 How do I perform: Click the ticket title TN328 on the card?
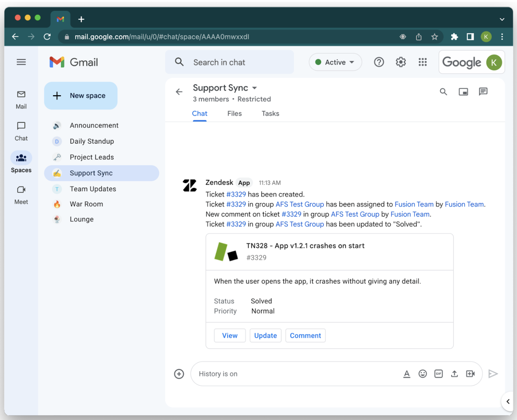pos(305,246)
